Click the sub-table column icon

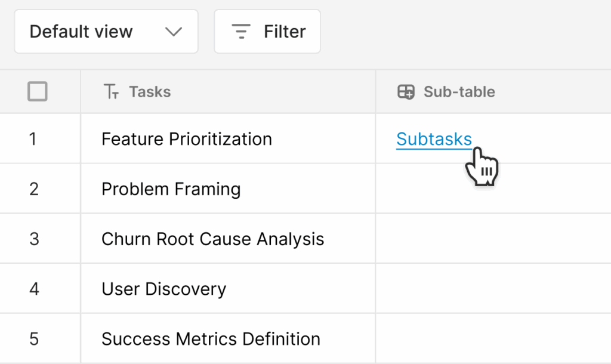tap(406, 92)
